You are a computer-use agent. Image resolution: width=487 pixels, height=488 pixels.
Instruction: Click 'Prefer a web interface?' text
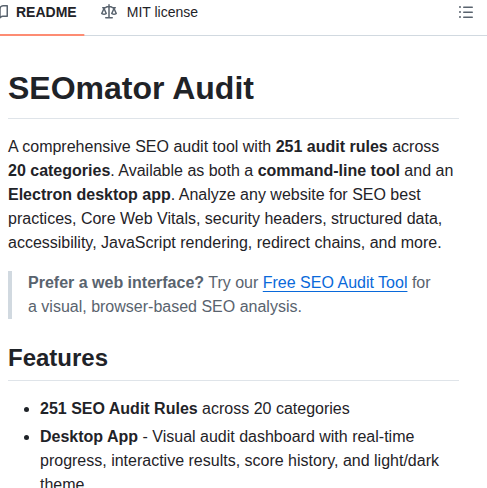click(116, 283)
